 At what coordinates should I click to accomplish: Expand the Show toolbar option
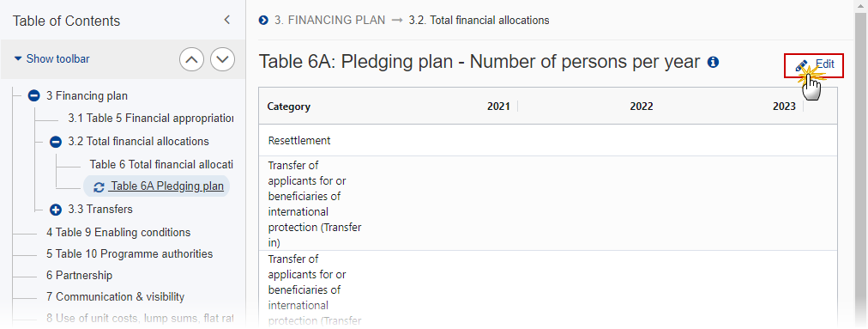(x=51, y=58)
